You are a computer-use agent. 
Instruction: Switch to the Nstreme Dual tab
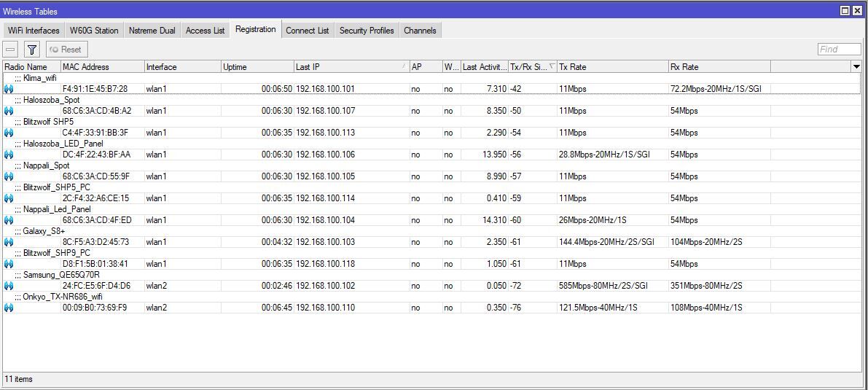[x=152, y=31]
